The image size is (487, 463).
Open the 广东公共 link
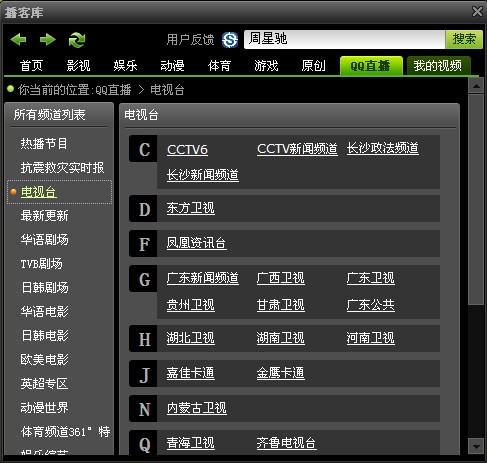pos(371,305)
